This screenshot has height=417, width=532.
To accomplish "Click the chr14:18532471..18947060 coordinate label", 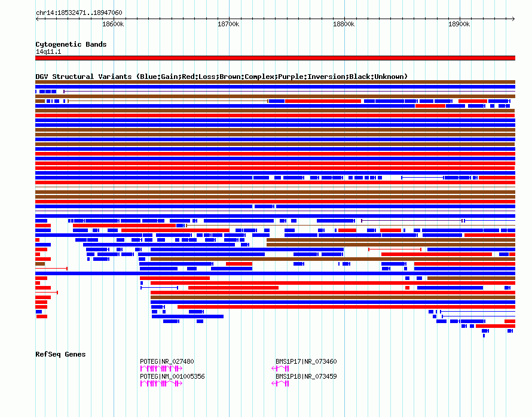I will [79, 13].
